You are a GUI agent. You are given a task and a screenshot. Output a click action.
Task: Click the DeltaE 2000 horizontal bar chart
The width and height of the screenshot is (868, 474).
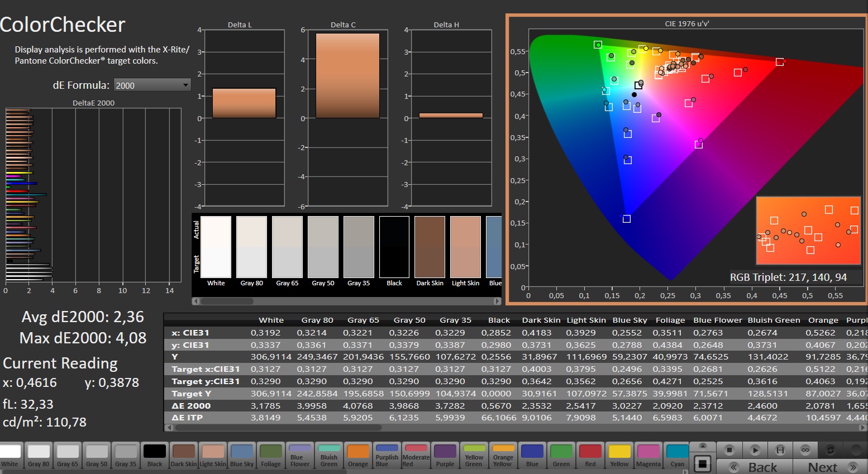93,195
